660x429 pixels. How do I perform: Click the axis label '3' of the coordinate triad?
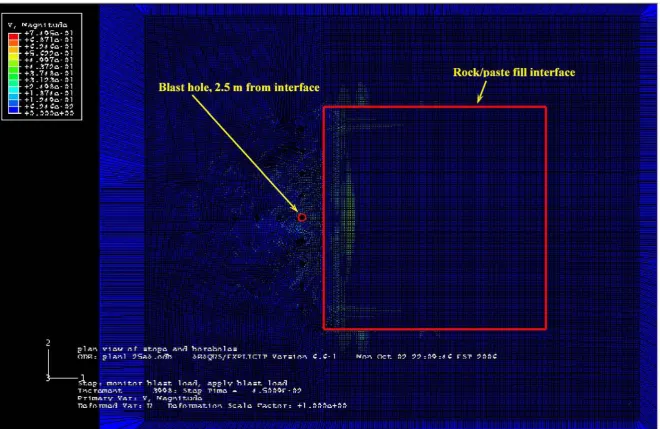pyautogui.click(x=48, y=378)
